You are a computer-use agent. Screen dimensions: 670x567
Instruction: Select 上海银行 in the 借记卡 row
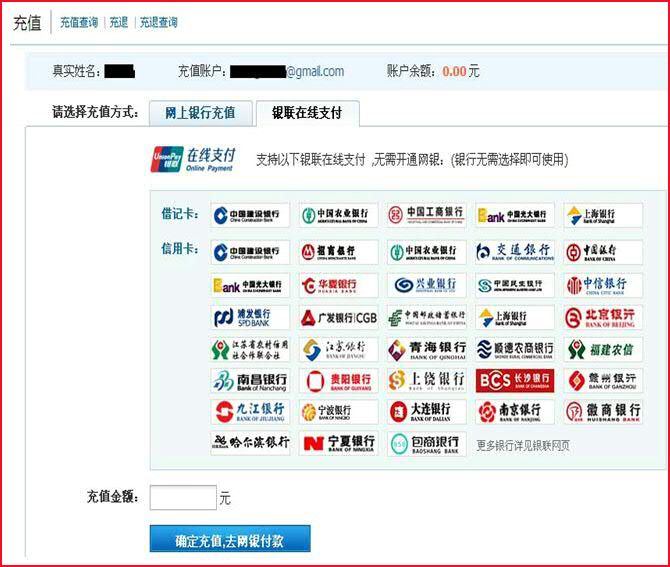coord(603,215)
